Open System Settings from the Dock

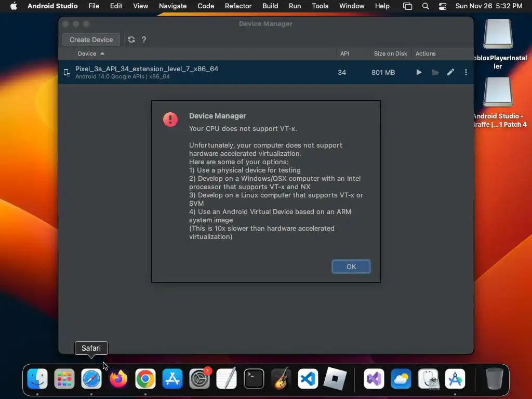[x=199, y=379]
